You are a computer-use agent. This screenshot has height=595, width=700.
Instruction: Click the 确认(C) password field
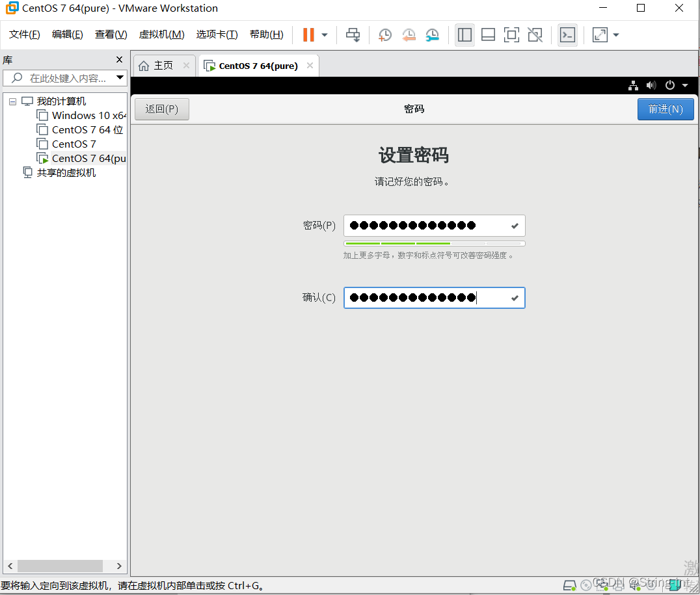427,298
